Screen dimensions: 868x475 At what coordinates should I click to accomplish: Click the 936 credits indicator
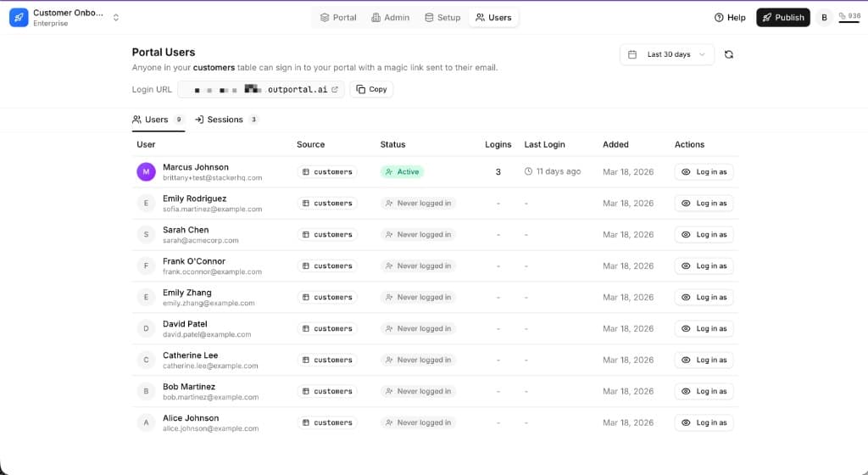coord(849,17)
